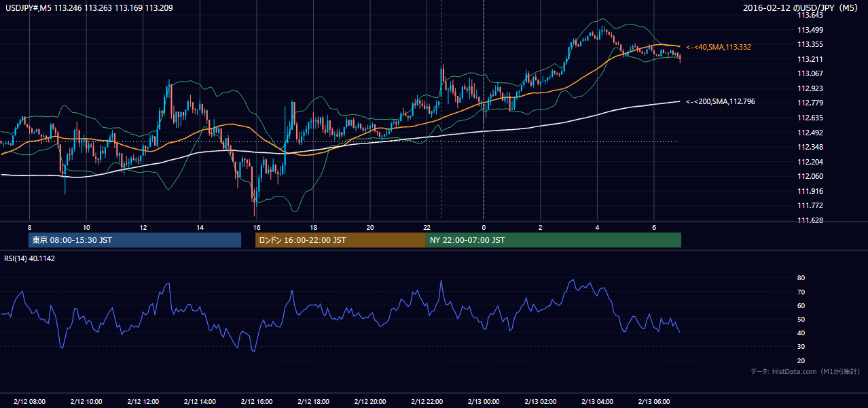This screenshot has width=868, height=408.
Task: Click the 2/13 04:00 time label
Action: [597, 402]
